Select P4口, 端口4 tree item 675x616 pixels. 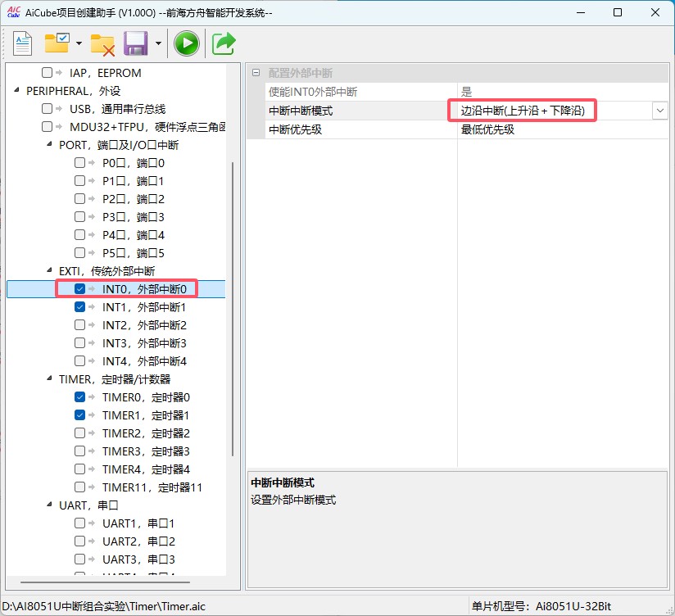134,235
